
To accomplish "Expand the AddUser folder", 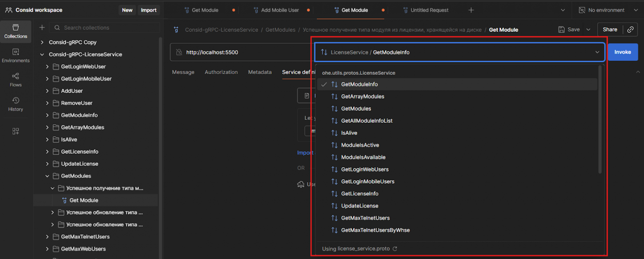I will [47, 91].
